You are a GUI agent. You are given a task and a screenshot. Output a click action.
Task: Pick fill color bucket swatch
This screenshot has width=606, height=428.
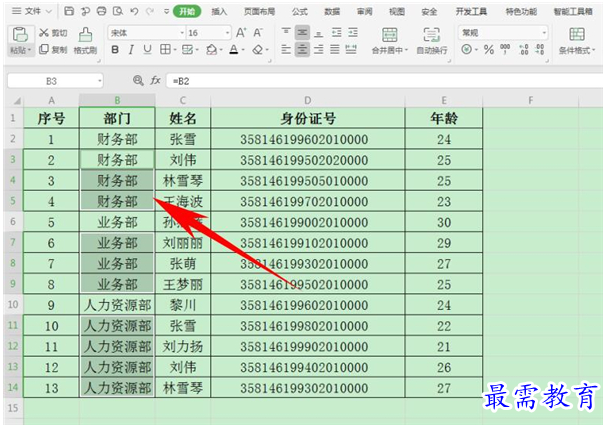pyautogui.click(x=211, y=50)
